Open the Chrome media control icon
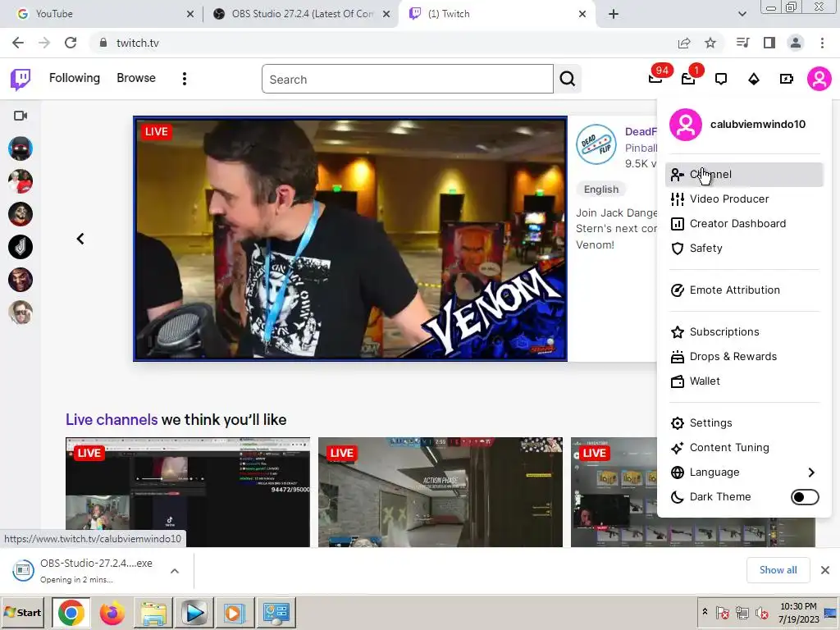The image size is (840, 630). [x=743, y=43]
